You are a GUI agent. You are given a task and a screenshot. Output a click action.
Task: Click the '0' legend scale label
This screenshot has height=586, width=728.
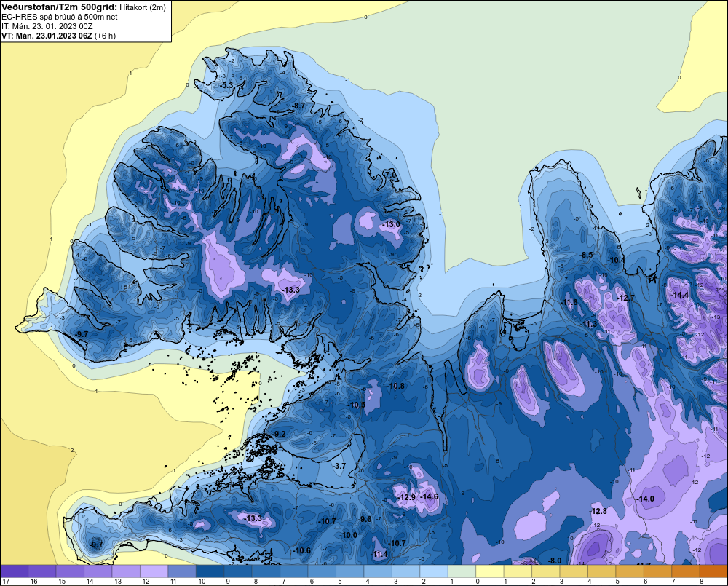[478, 582]
